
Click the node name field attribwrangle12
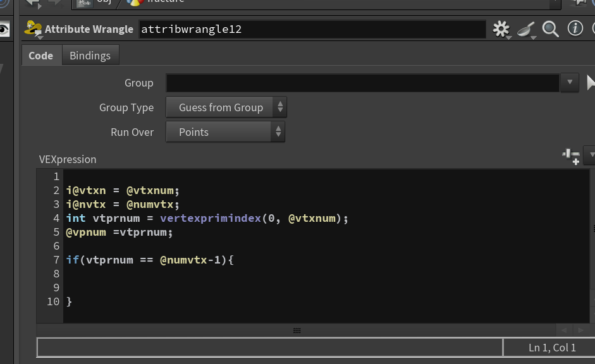click(312, 29)
